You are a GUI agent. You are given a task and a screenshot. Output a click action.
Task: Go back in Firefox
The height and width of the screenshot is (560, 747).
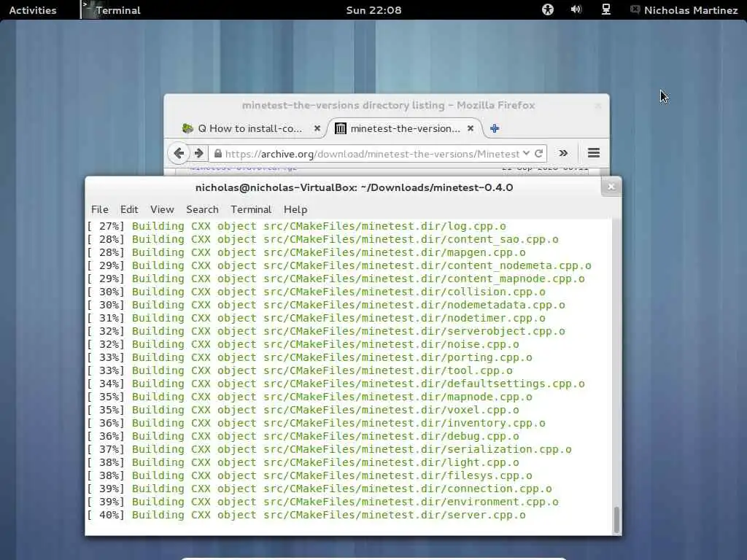179,153
